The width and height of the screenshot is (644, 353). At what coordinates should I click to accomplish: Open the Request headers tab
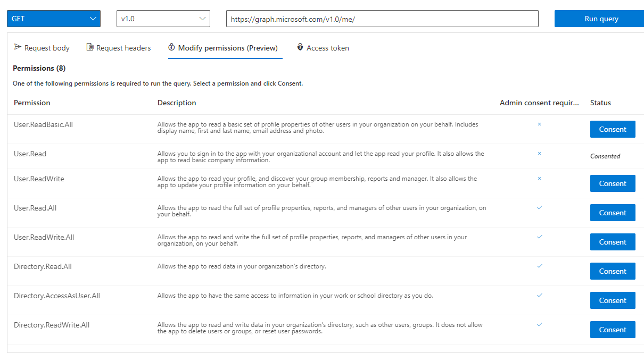click(x=119, y=48)
